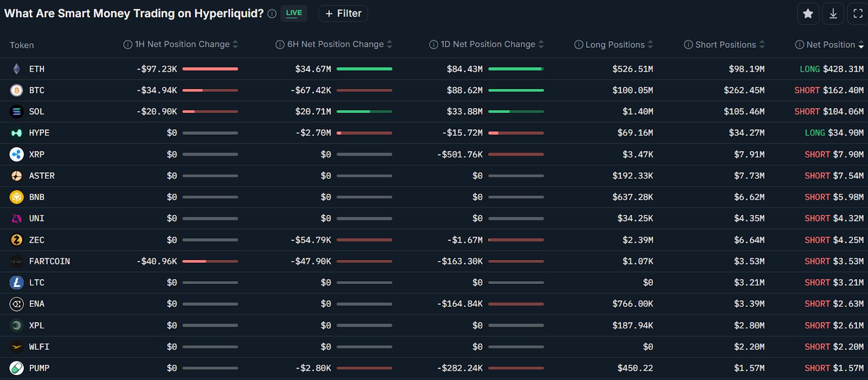Click the HYPE token icon
This screenshot has width=868, height=380.
pyautogui.click(x=17, y=133)
